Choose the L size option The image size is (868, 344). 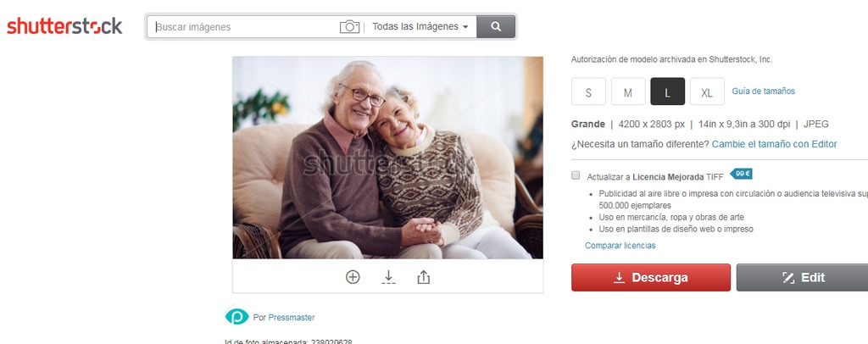(668, 92)
